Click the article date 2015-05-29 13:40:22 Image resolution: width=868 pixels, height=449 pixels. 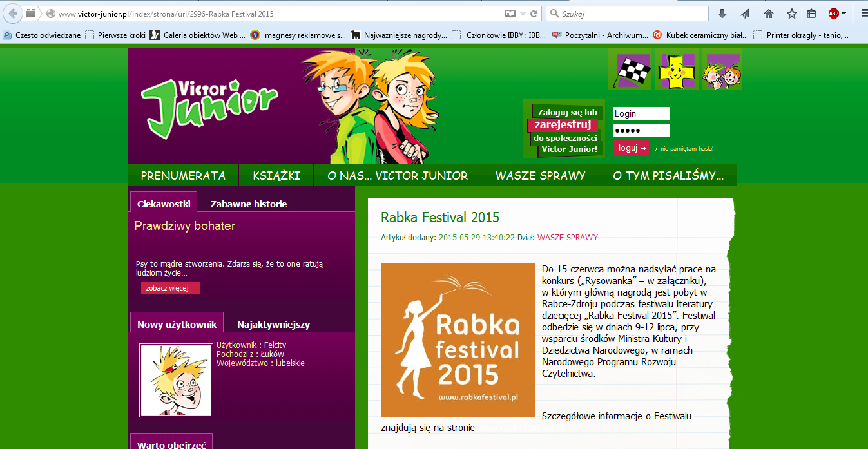coord(477,238)
